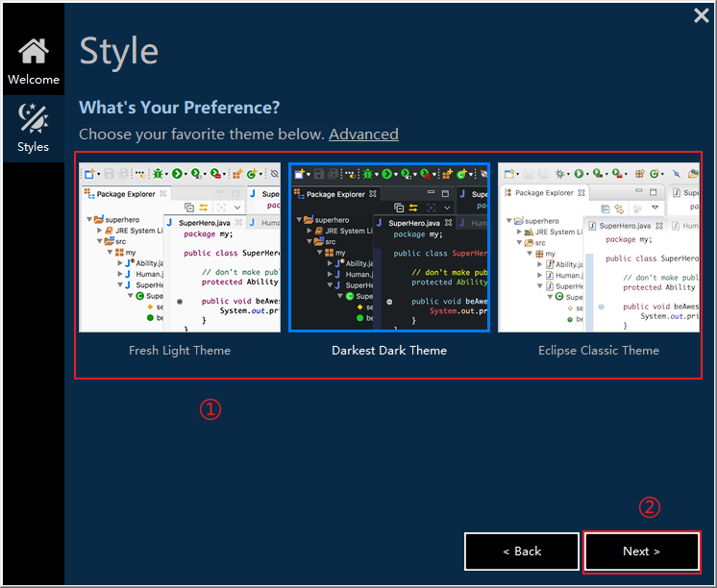Select the Fresh Light Theme thumbnail
The width and height of the screenshot is (717, 588).
click(180, 247)
